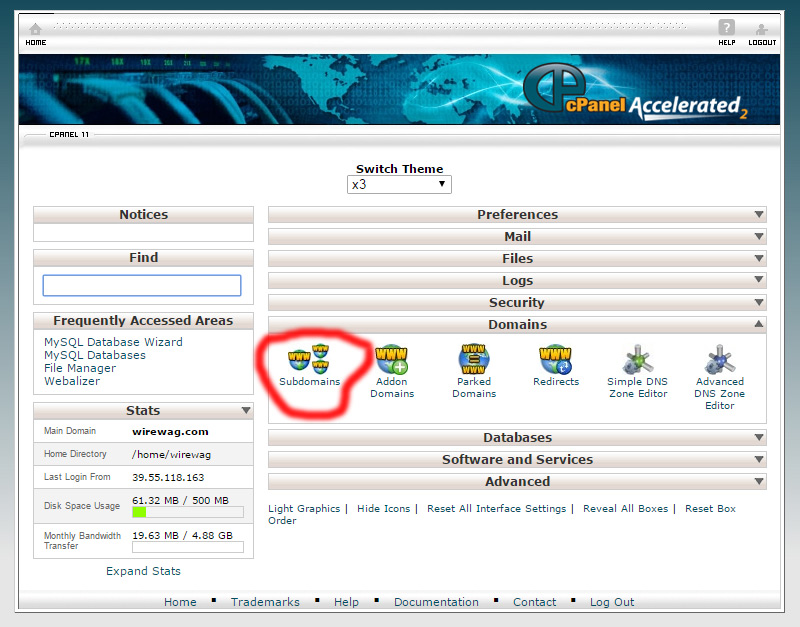Viewport: 800px width, 627px height.
Task: Click footer Home link
Action: 180,602
